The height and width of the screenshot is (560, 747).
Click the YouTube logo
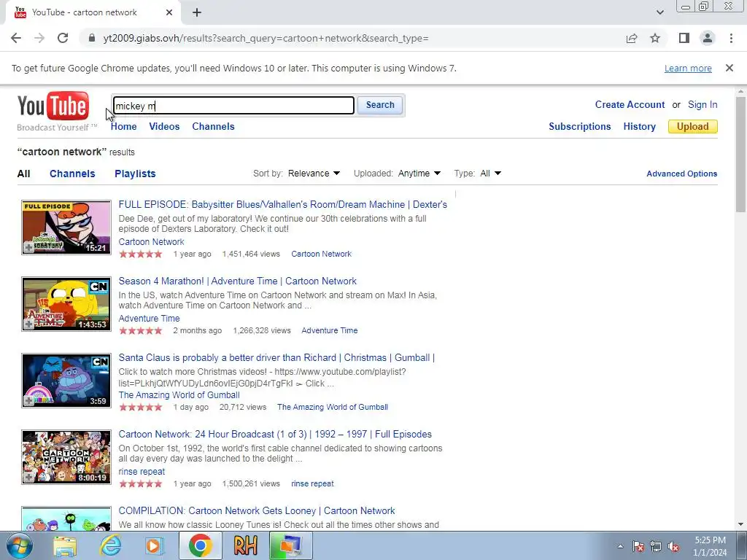(53, 106)
